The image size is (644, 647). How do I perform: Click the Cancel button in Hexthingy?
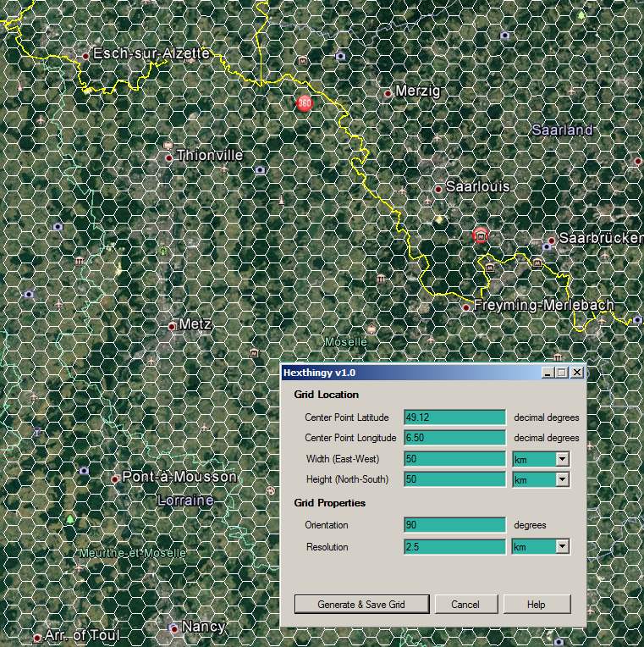coord(466,605)
